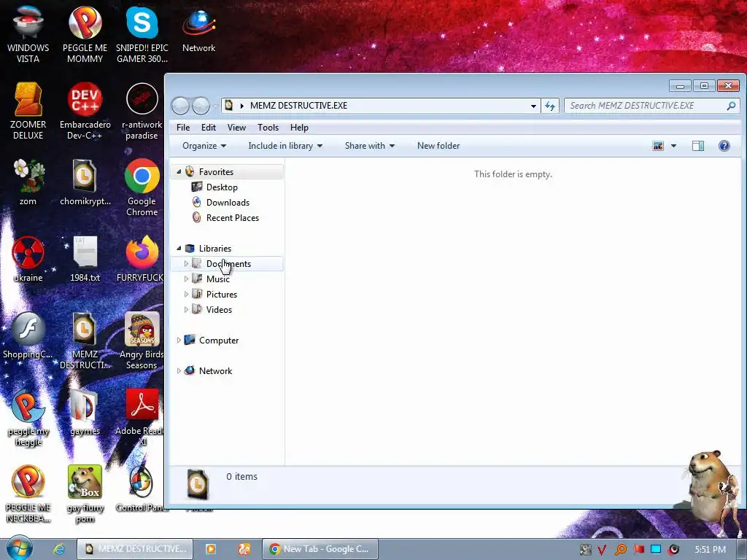This screenshot has width=747, height=560.
Task: Select the ZOOMER DELUXE desktop icon
Action: pyautogui.click(x=28, y=111)
